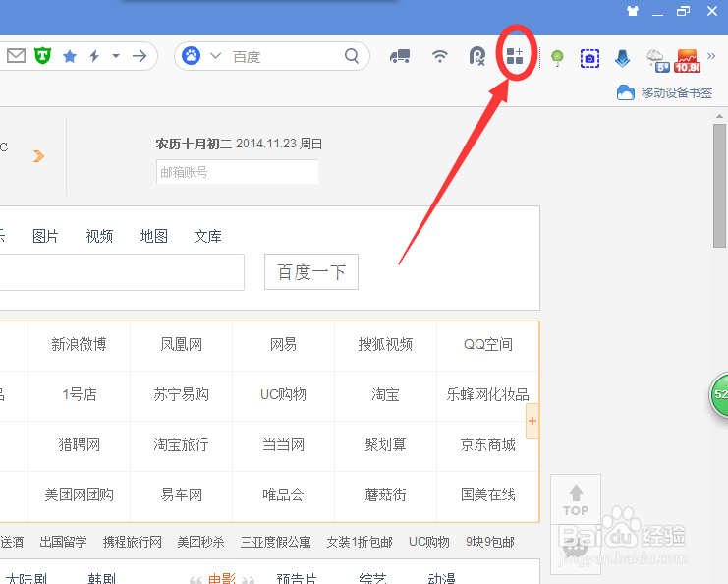The width and height of the screenshot is (728, 584).
Task: Click the orange chevron arrow
Action: pyautogui.click(x=39, y=156)
